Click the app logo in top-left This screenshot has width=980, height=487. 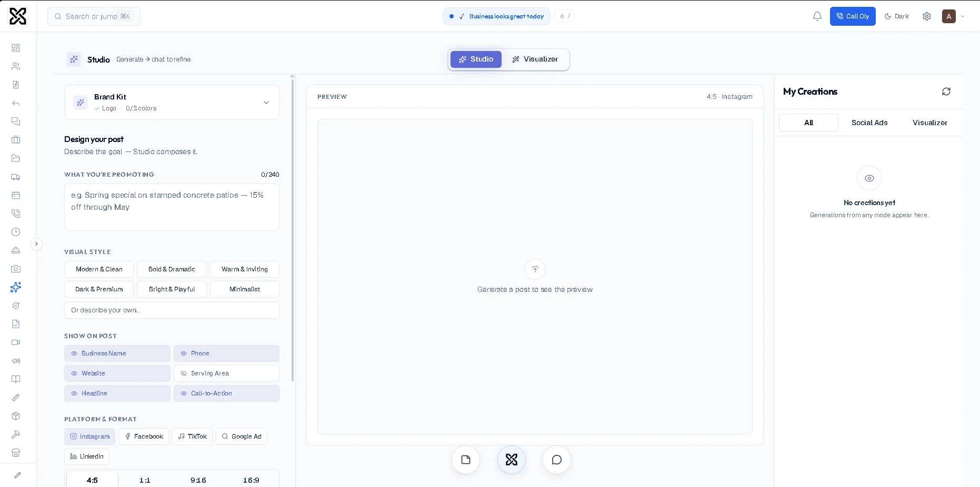coord(18,16)
